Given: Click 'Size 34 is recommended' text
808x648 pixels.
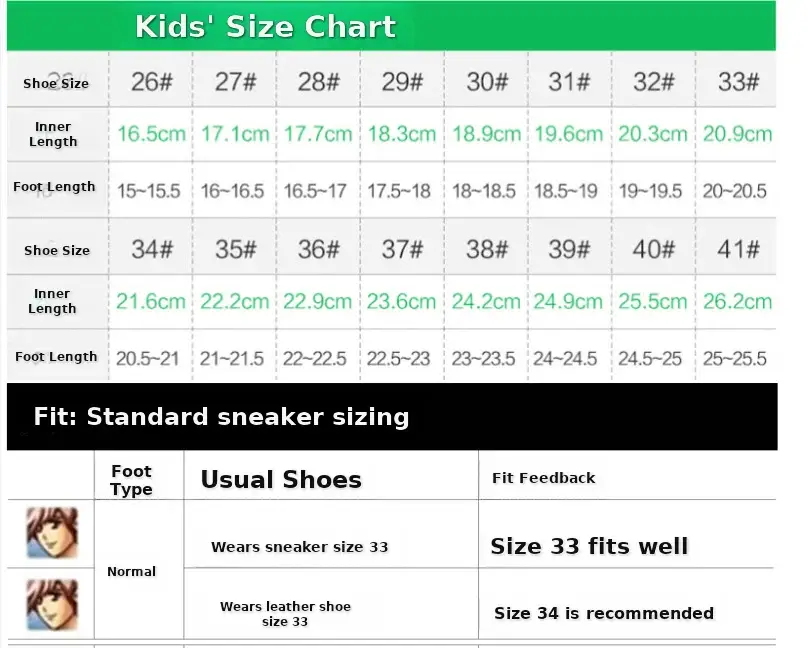Looking at the screenshot, I should (604, 613).
